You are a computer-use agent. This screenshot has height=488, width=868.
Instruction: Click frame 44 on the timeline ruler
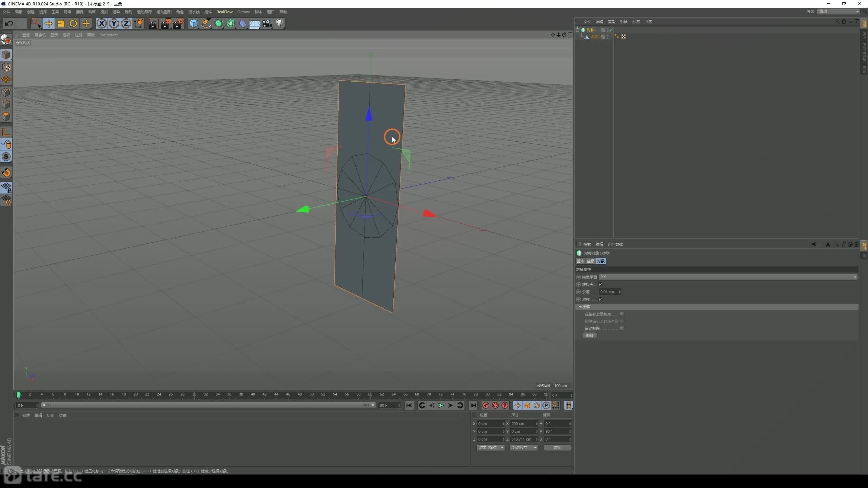click(x=276, y=394)
